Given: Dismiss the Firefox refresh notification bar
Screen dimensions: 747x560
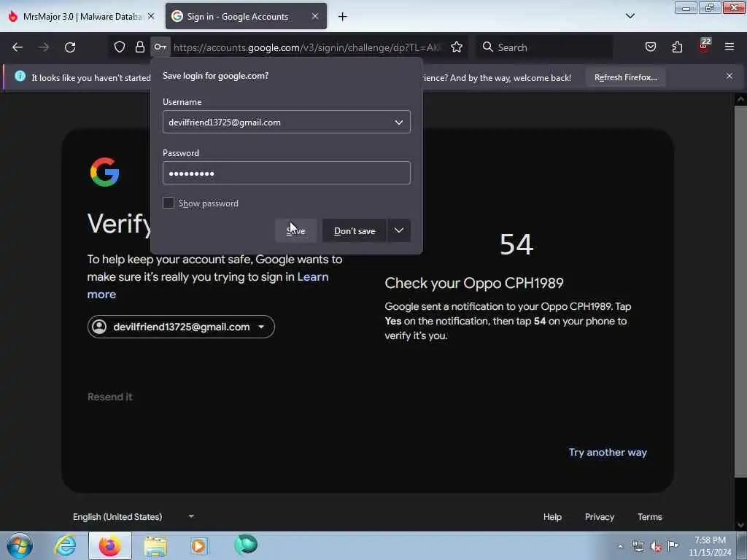Looking at the screenshot, I should [x=729, y=76].
